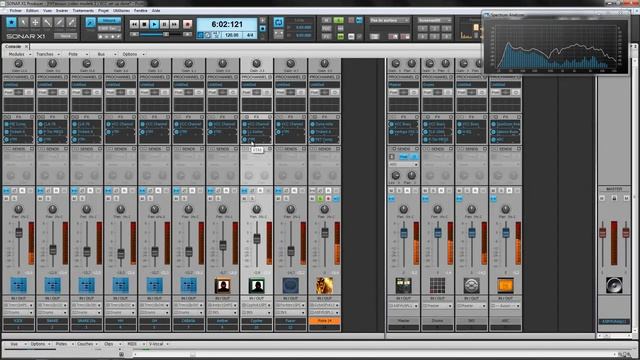
Task: Click the Pause transport button
Action: point(164,24)
